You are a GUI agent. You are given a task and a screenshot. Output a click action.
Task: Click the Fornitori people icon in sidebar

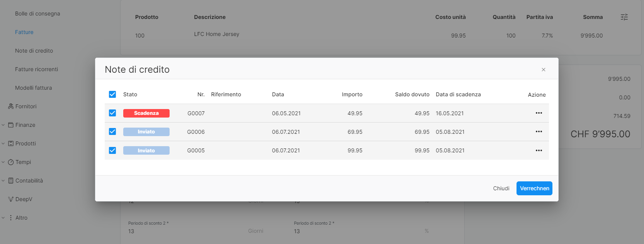tap(11, 106)
